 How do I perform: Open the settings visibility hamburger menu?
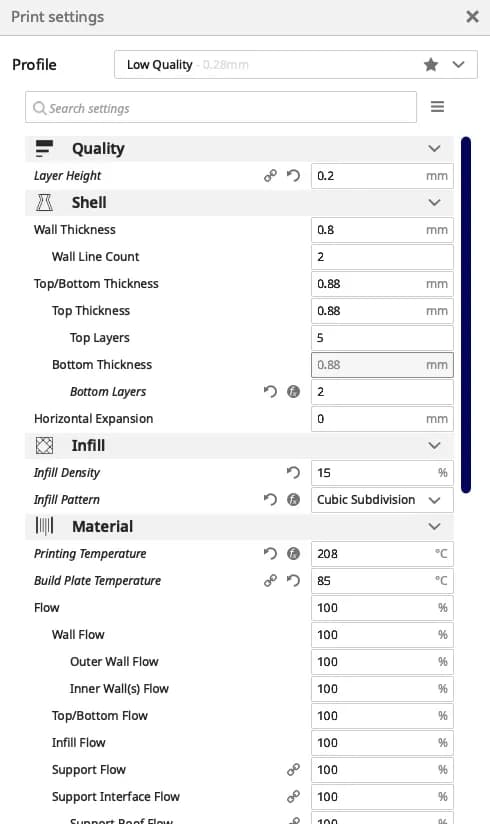coord(437,107)
